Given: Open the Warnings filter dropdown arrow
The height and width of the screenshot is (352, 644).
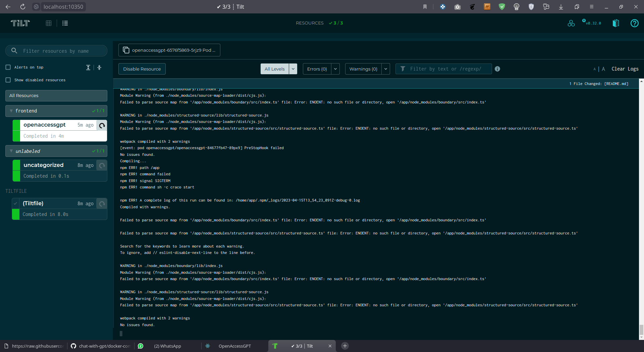Looking at the screenshot, I should pos(386,69).
